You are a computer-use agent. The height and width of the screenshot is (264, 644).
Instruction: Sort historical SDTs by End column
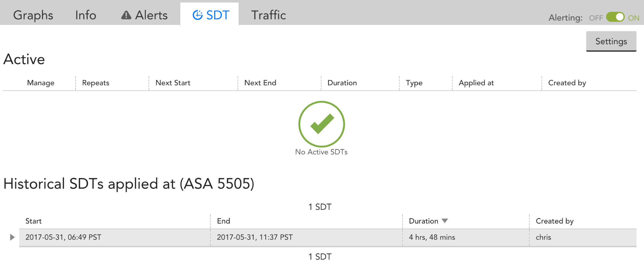coord(224,221)
